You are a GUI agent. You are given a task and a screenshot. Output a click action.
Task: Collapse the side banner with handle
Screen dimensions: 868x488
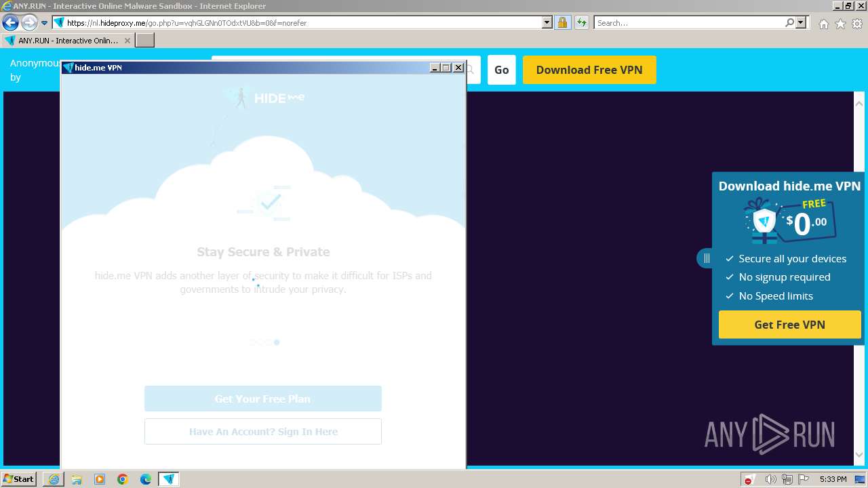(706, 258)
